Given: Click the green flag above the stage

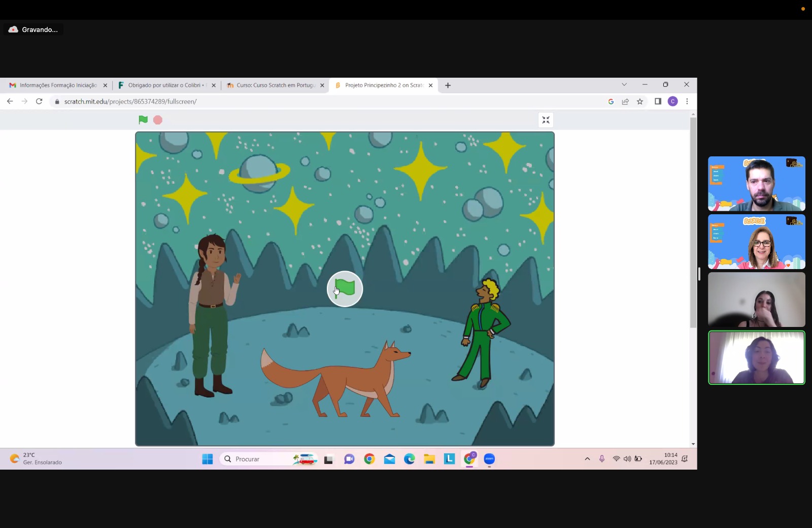Looking at the screenshot, I should pos(143,120).
